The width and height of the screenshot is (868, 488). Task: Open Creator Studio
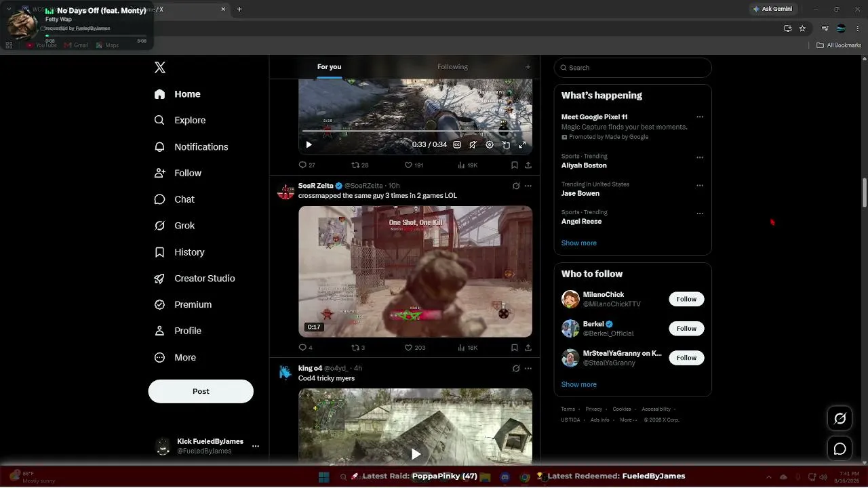tap(195, 279)
